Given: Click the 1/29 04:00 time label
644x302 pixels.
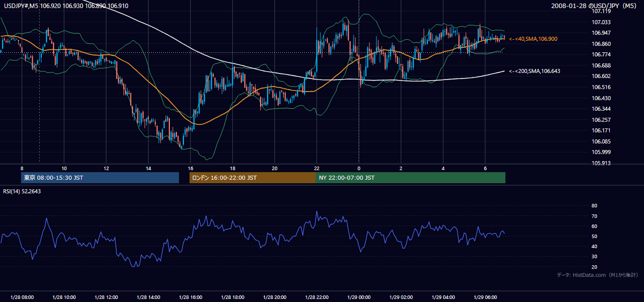Looking at the screenshot, I should pos(443,297).
